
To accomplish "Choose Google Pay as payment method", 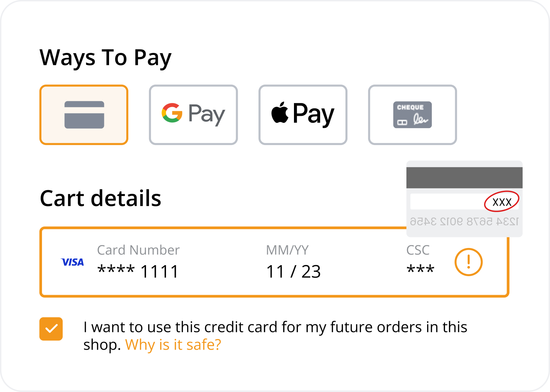I will pyautogui.click(x=193, y=115).
